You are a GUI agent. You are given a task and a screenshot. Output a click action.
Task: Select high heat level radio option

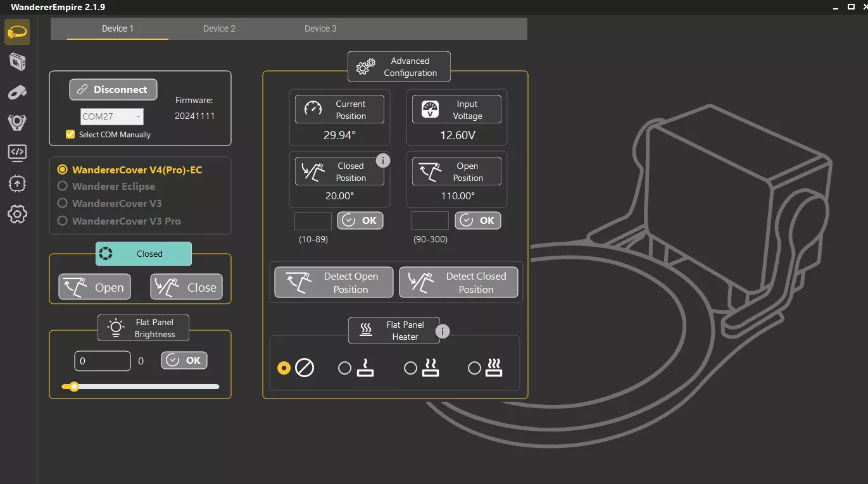(474, 368)
